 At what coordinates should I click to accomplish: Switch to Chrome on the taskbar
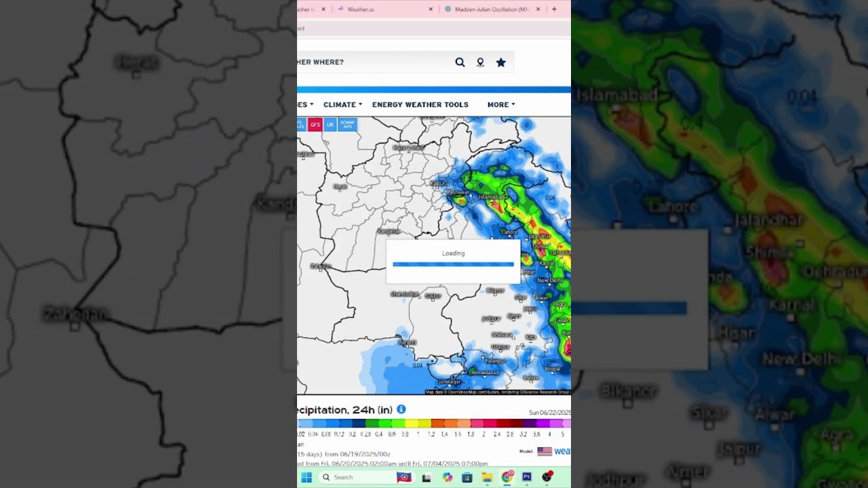[507, 476]
